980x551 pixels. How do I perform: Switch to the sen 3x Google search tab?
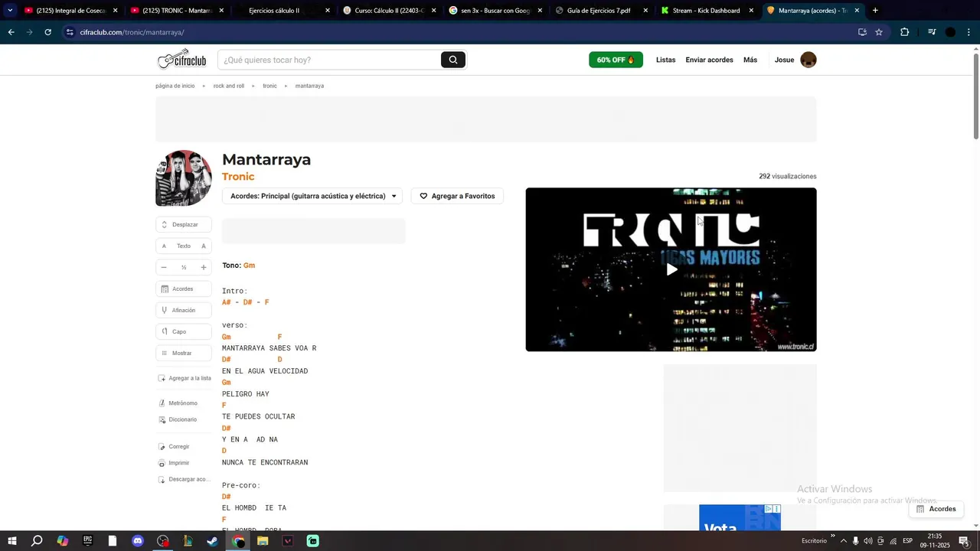click(495, 11)
